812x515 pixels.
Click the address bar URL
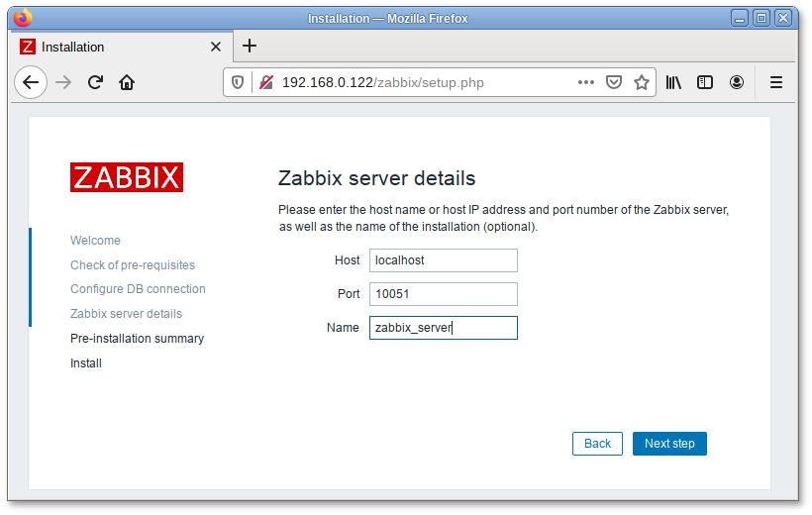coord(382,82)
